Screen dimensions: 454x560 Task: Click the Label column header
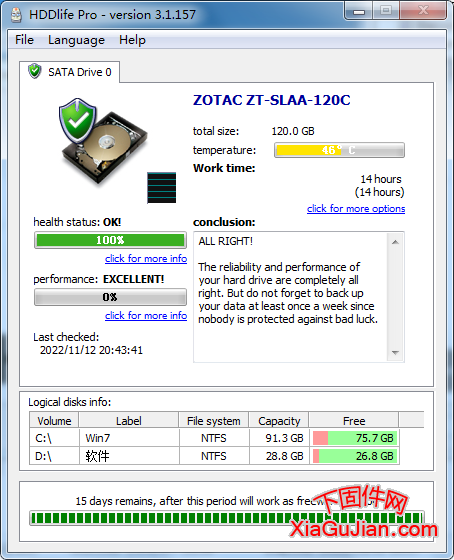coord(129,421)
